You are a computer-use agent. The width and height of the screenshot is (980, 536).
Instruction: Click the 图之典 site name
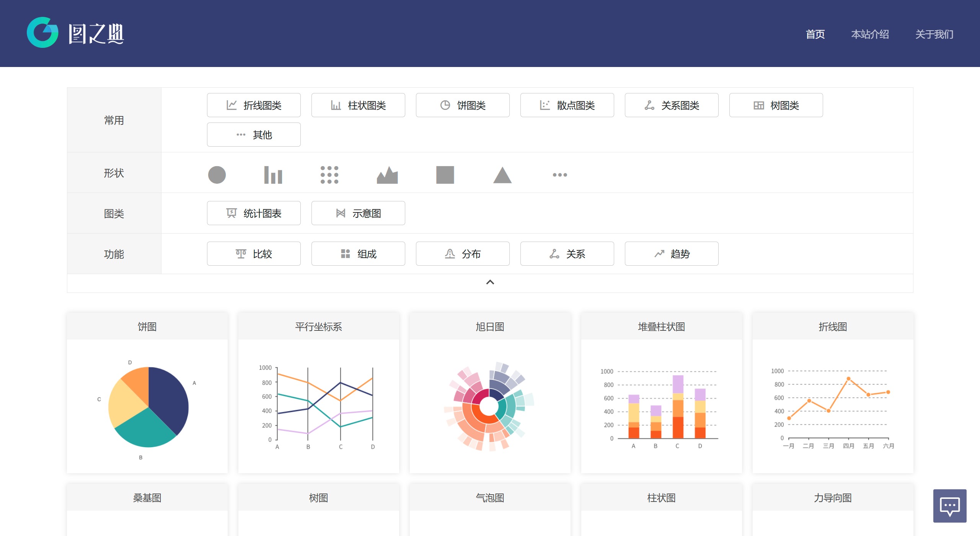click(x=96, y=34)
